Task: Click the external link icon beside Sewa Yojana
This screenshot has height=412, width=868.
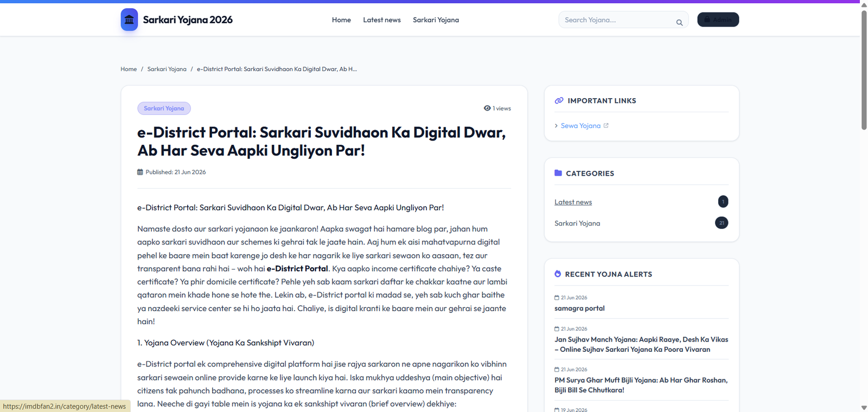Action: [606, 125]
